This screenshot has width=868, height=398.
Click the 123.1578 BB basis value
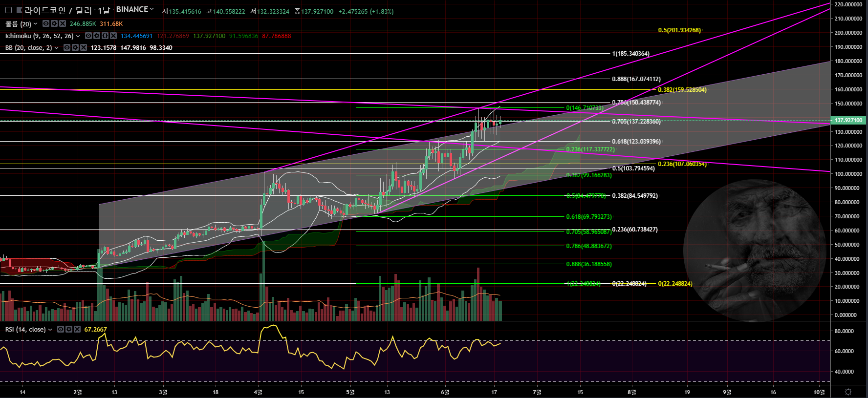(104, 48)
